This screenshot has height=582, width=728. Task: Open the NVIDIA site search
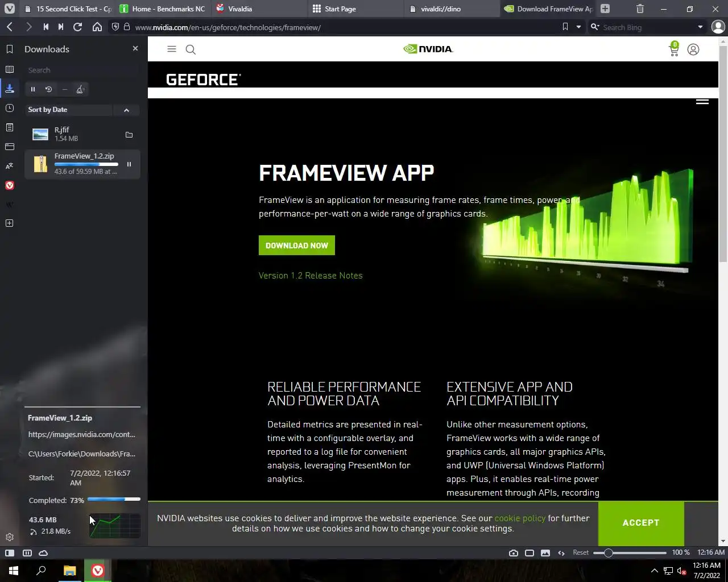(x=191, y=49)
